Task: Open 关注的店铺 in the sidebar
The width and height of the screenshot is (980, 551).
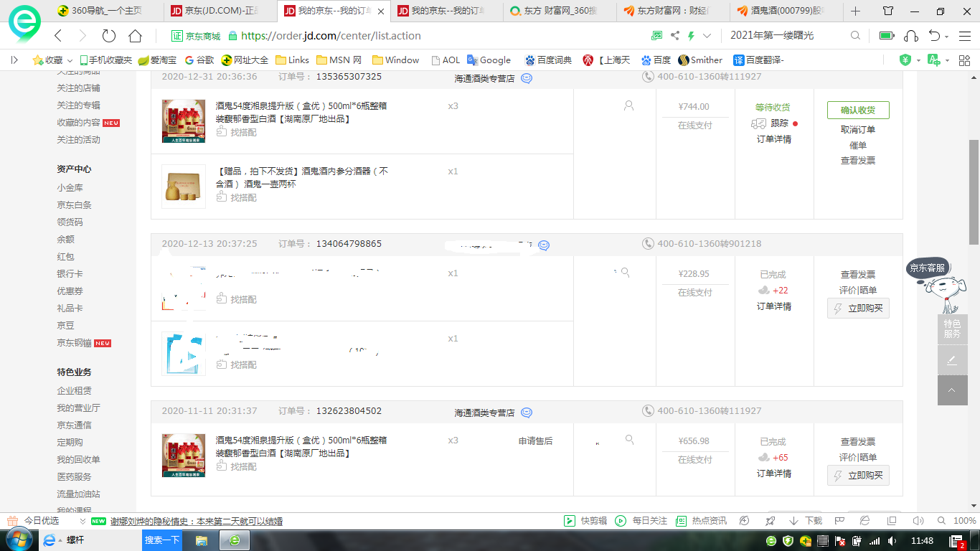Action: pos(78,88)
